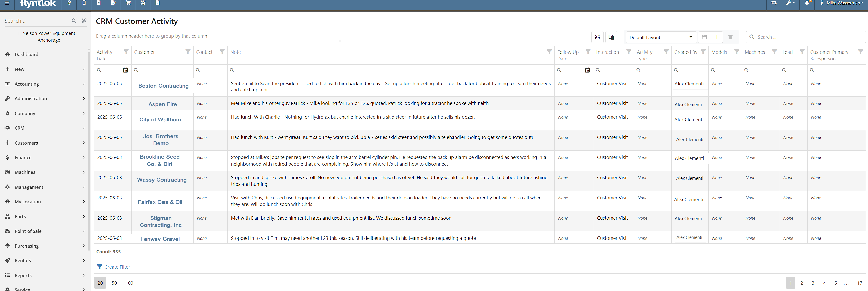Show 50 rows per page
The image size is (868, 291).
(x=114, y=283)
